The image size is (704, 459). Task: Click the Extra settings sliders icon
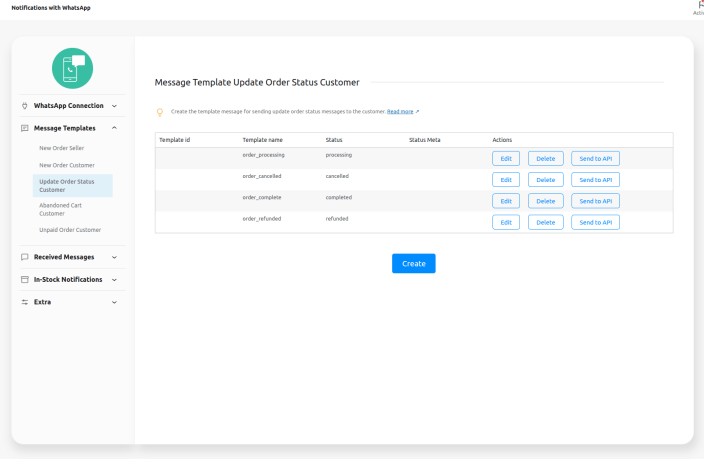coord(25,302)
